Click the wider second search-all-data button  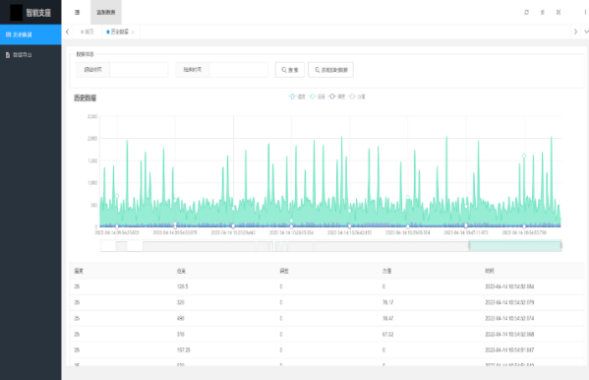coord(331,70)
